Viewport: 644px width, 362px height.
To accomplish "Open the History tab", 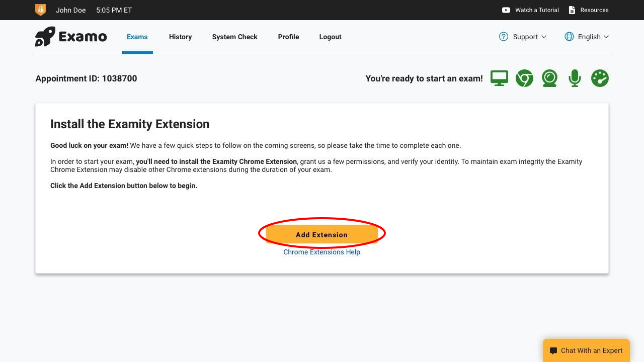I will (x=180, y=37).
